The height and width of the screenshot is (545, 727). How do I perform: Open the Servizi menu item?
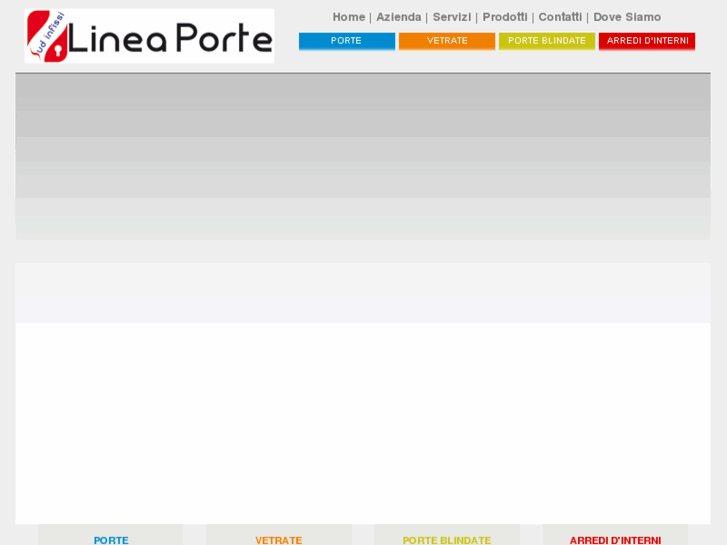click(x=452, y=17)
